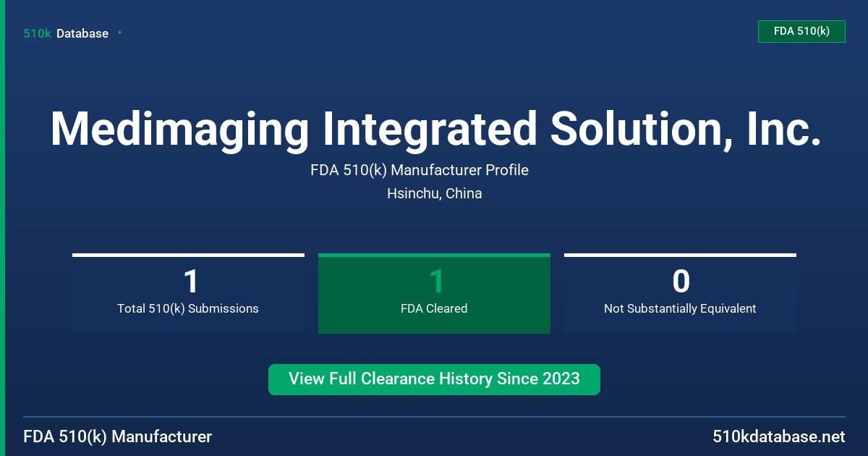Click the FDA 510(k) Manufacturer footer label
Image resolution: width=868 pixels, height=456 pixels.
click(118, 436)
